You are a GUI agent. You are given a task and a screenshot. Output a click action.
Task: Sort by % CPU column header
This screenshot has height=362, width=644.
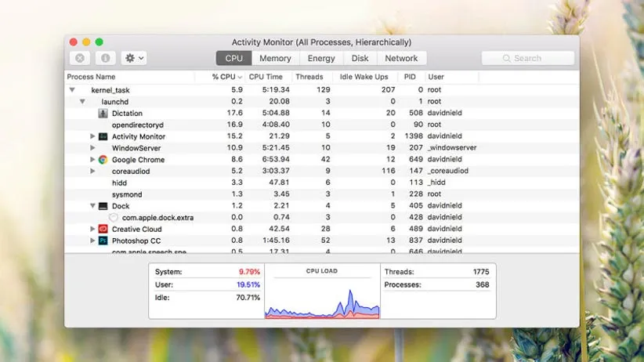click(220, 77)
